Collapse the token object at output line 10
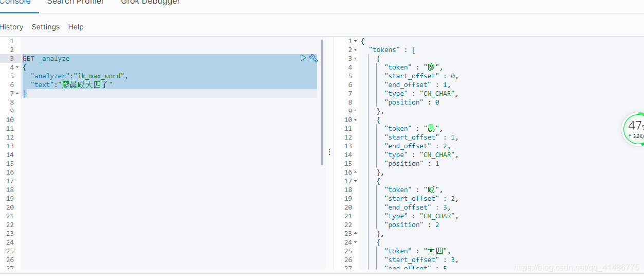 [x=355, y=120]
